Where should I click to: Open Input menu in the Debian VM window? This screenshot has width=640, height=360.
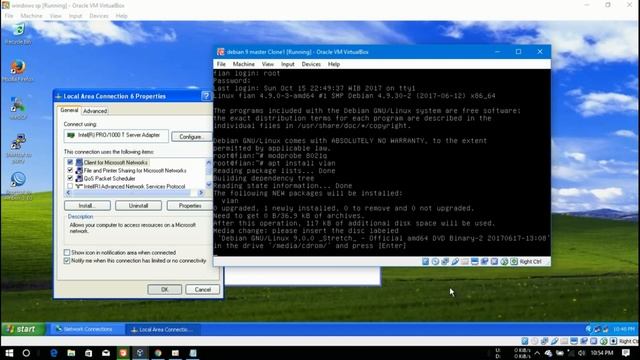point(287,64)
